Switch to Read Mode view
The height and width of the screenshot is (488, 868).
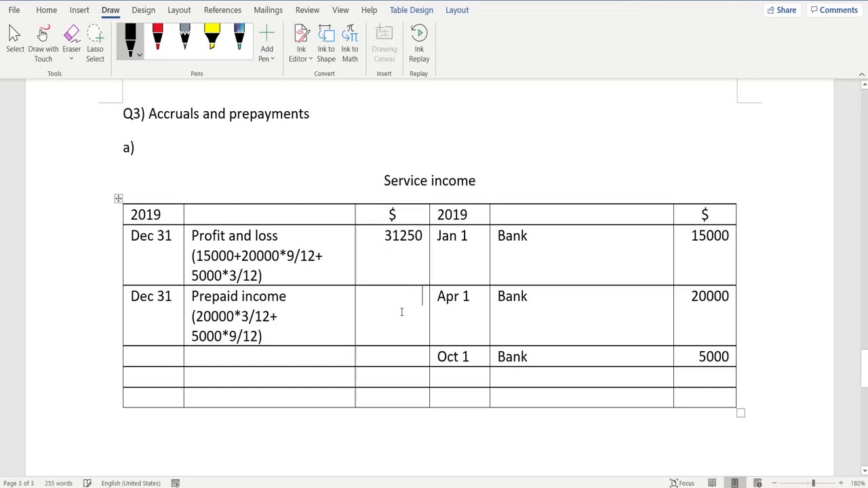coord(712,483)
